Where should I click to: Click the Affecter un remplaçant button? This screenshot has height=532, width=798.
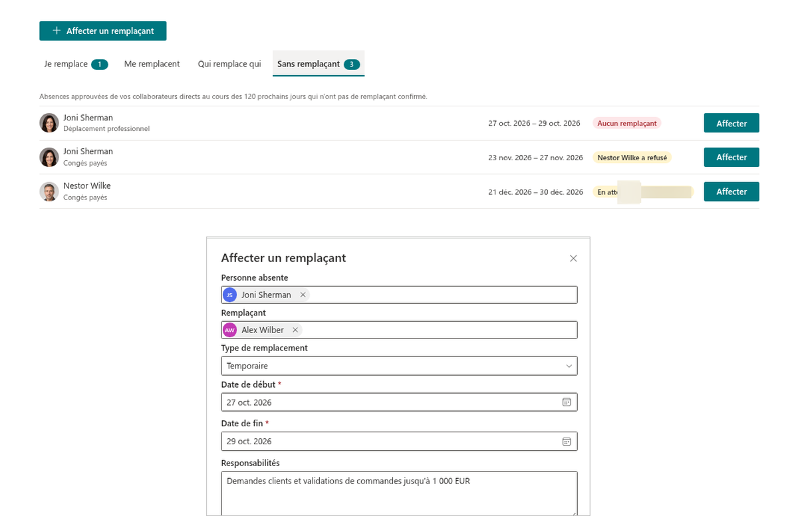pos(102,31)
